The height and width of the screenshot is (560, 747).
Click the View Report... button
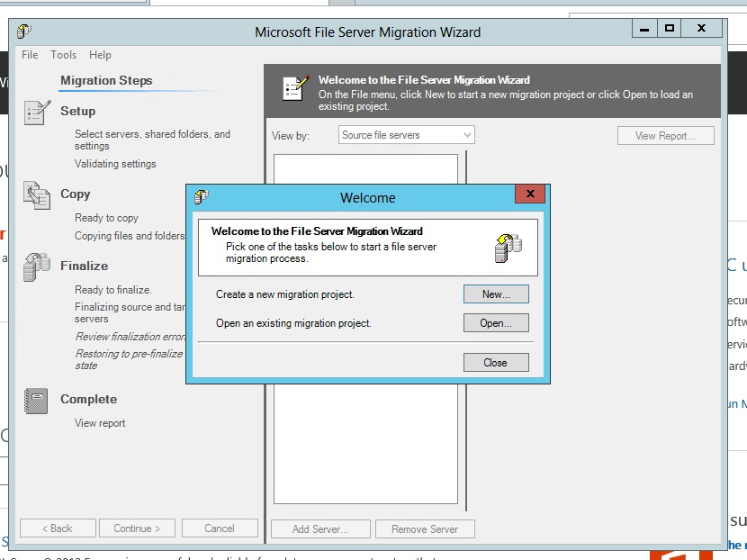pyautogui.click(x=665, y=135)
